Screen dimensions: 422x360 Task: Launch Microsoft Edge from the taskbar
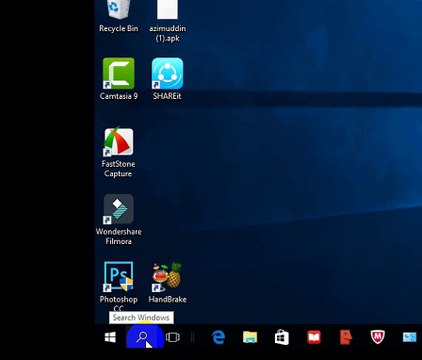click(x=218, y=337)
